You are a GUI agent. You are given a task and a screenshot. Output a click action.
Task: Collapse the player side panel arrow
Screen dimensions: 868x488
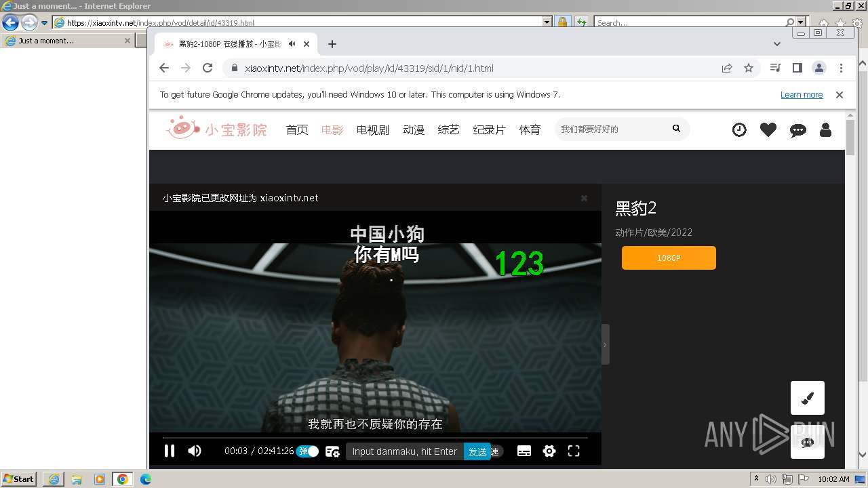click(605, 344)
